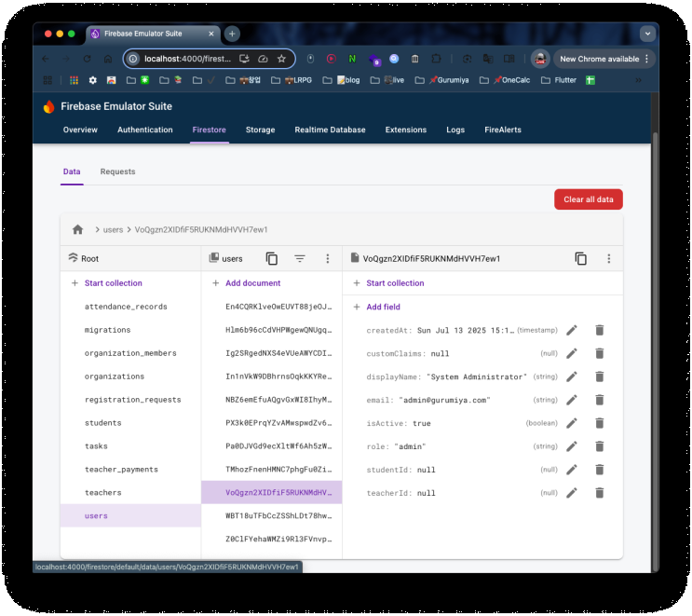The height and width of the screenshot is (616, 692).
Task: Select the organization_members collection
Action: (x=130, y=353)
